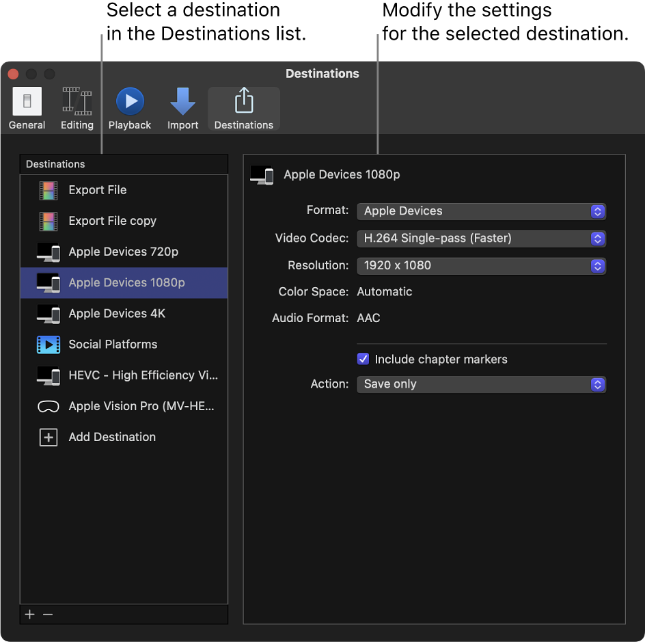Select the Destinations toolbar icon

pos(243,107)
